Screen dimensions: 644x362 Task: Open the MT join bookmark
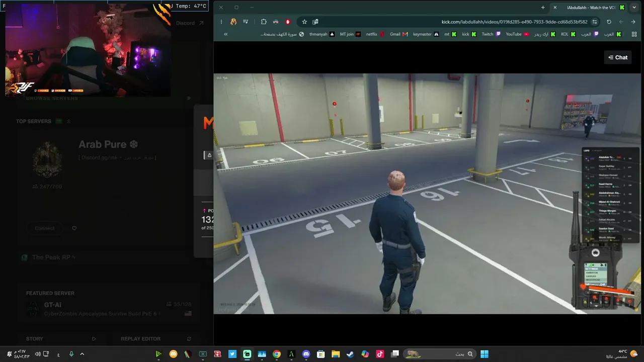(x=350, y=34)
